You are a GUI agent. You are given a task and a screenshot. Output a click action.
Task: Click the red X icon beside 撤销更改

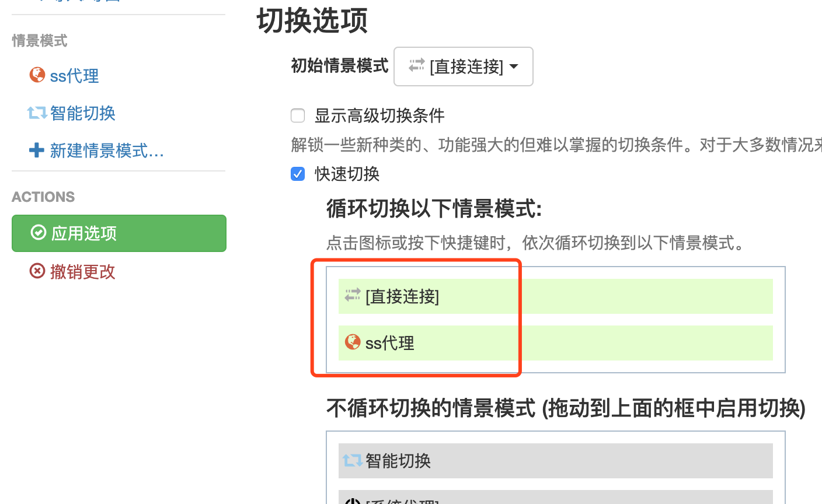pyautogui.click(x=37, y=271)
